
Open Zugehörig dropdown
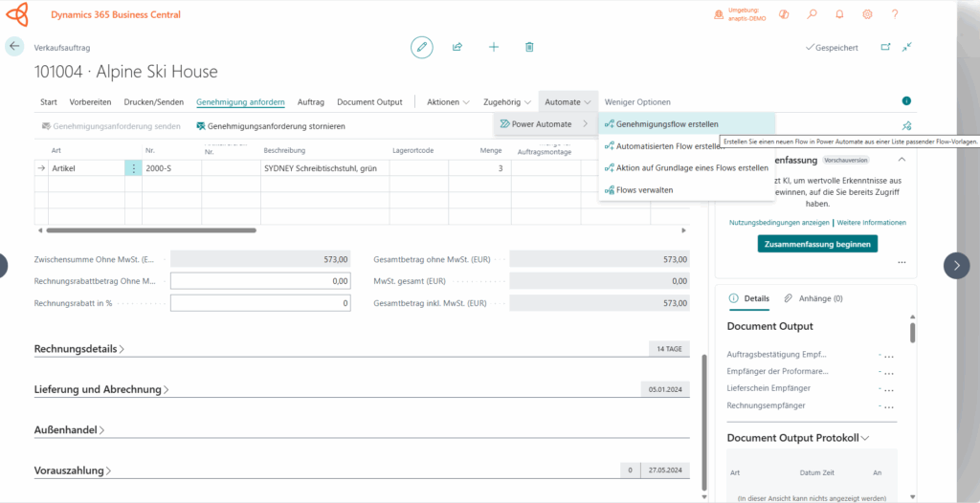[507, 102]
